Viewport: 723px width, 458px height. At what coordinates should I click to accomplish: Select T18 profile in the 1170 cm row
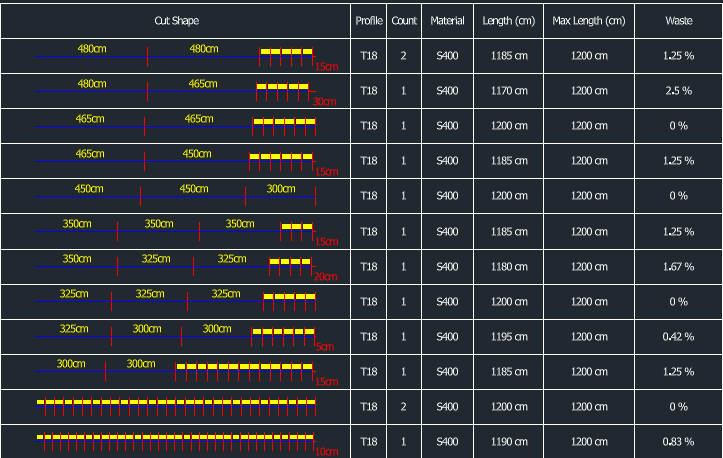pos(368,91)
